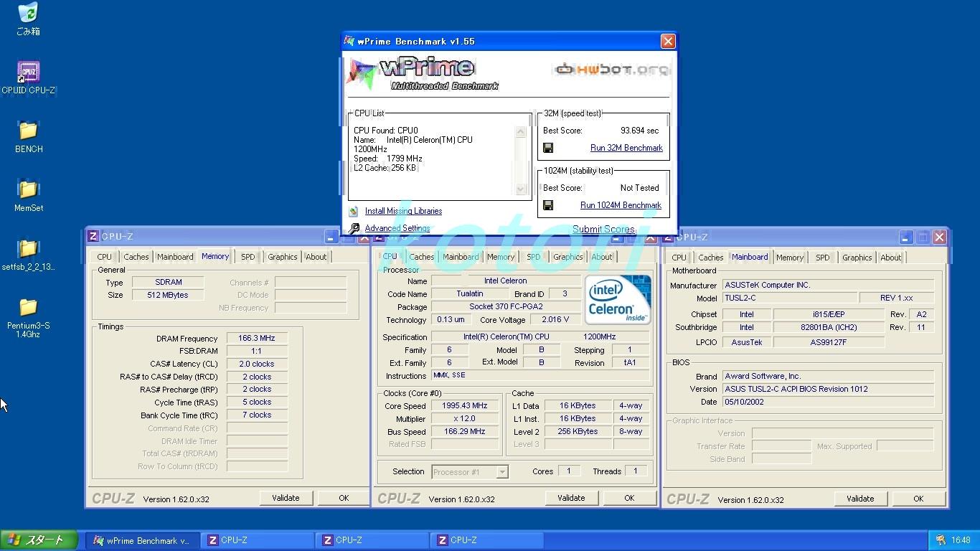Select SPD tab in the CPU window

tap(533, 257)
